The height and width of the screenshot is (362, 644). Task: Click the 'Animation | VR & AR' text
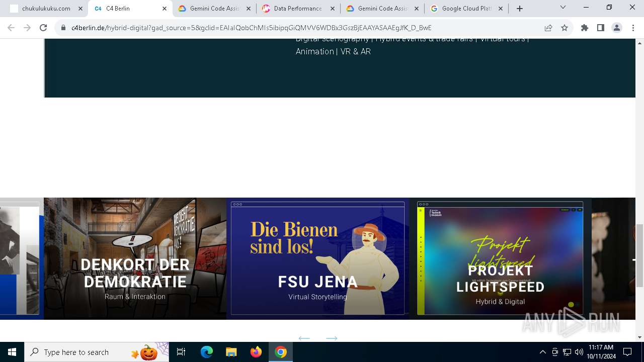click(333, 51)
